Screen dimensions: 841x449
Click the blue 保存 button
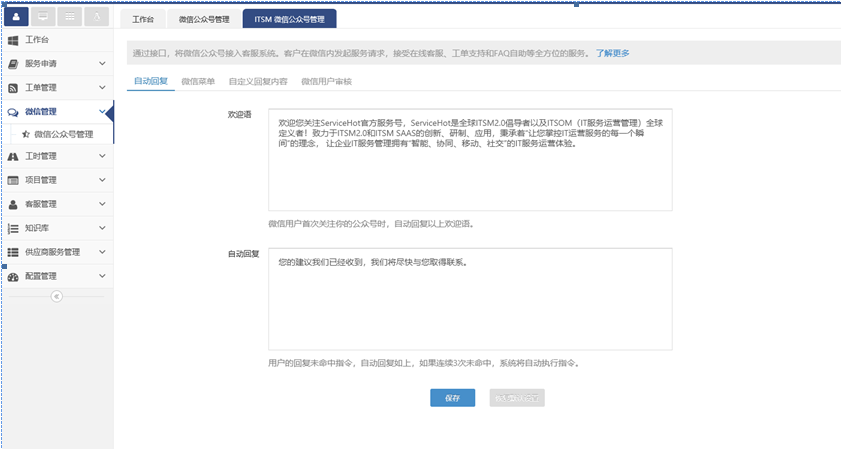(x=452, y=397)
